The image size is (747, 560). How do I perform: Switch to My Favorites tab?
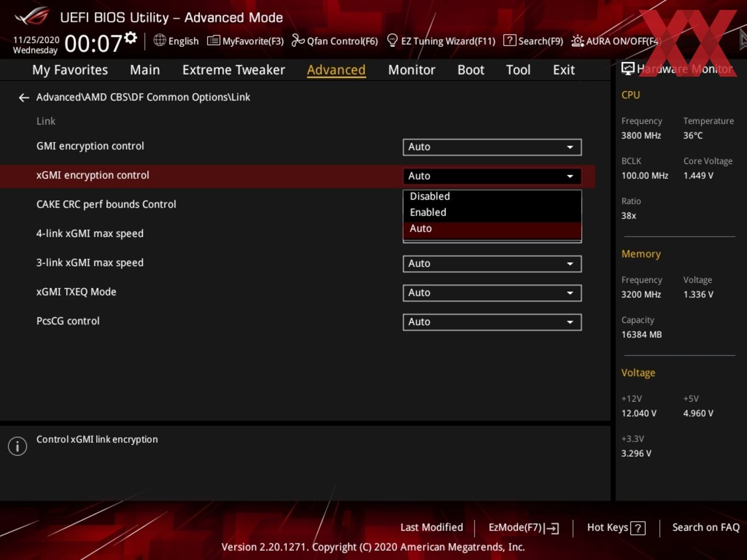coord(70,70)
